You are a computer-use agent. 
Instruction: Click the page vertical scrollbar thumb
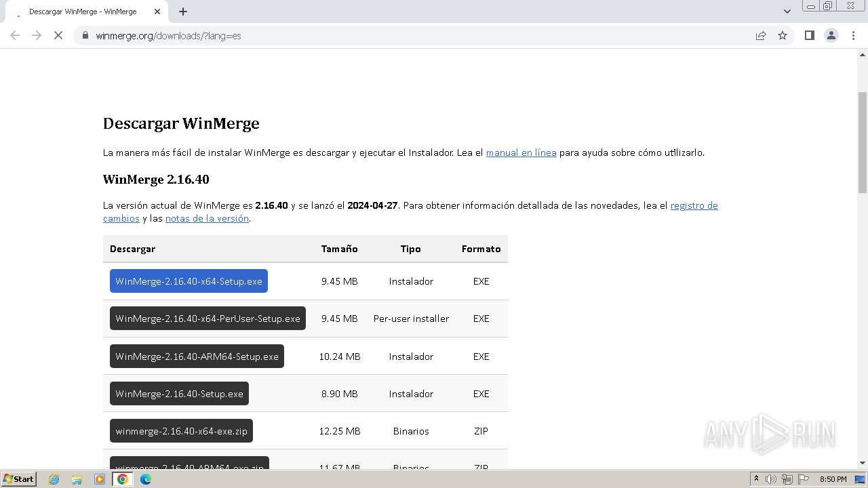coord(863,142)
